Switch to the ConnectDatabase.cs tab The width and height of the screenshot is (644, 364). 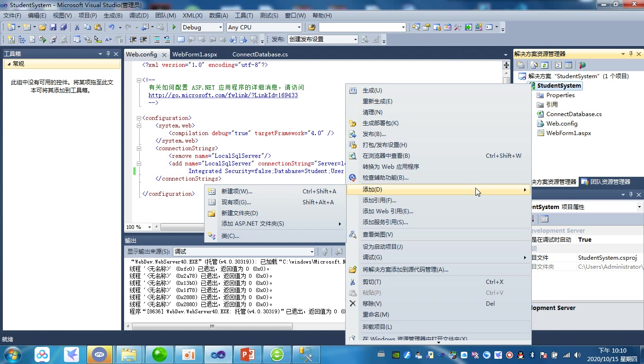[260, 55]
